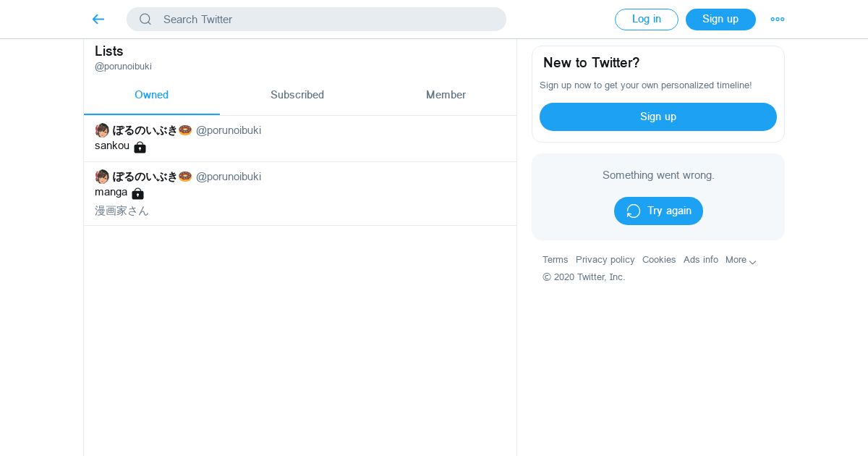This screenshot has height=456, width=868.
Task: Click the lock icon beside manga
Action: coord(138,193)
